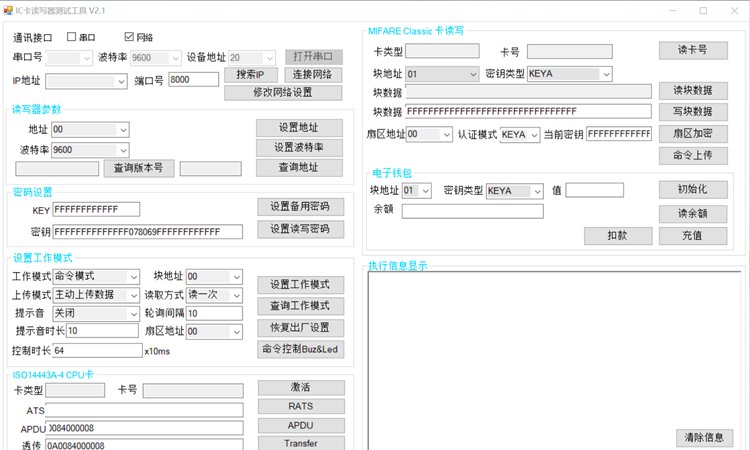750x450 pixels.
Task: Click inside the 执行信息显示 output area
Action: 550,350
